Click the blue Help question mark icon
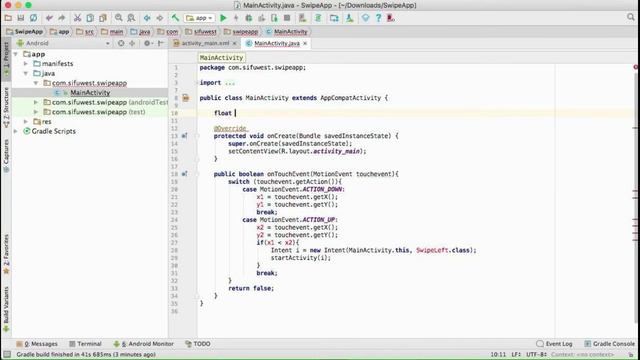 (378, 18)
